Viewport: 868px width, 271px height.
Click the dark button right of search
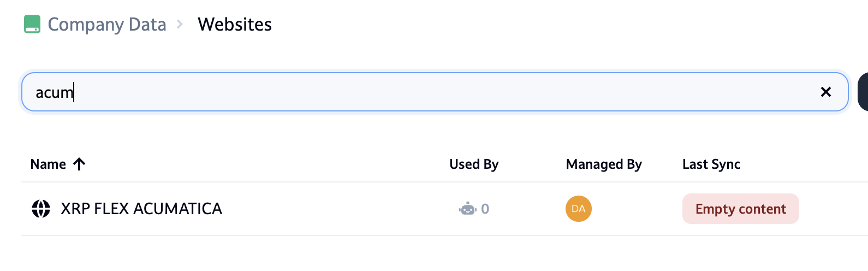(x=863, y=92)
